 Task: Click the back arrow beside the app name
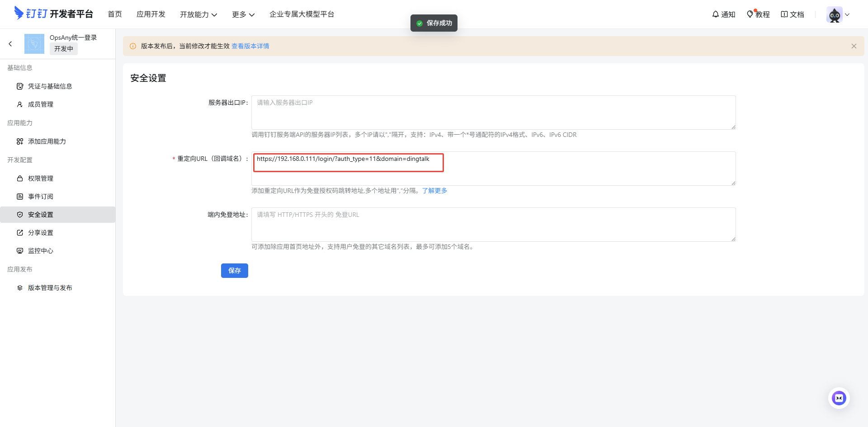coord(10,44)
